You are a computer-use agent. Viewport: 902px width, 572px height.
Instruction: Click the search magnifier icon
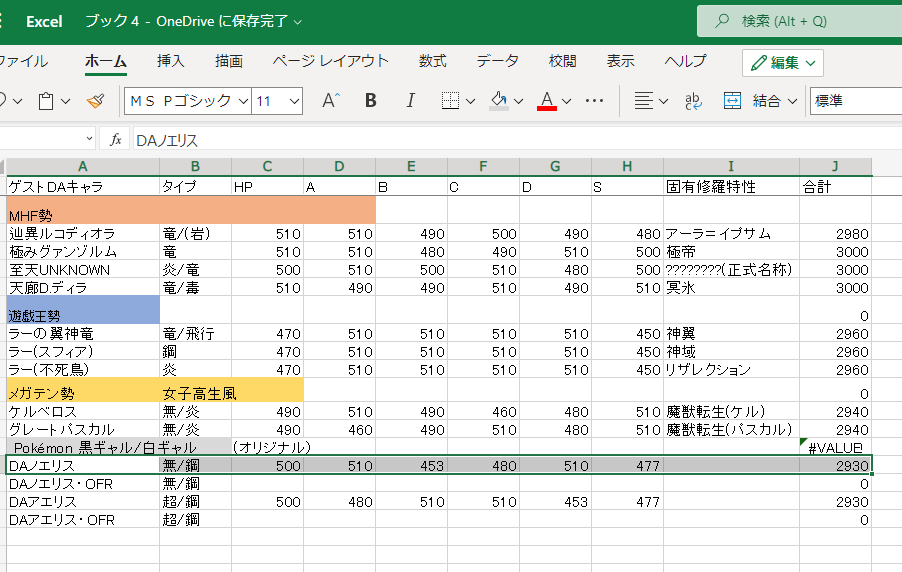click(x=722, y=21)
